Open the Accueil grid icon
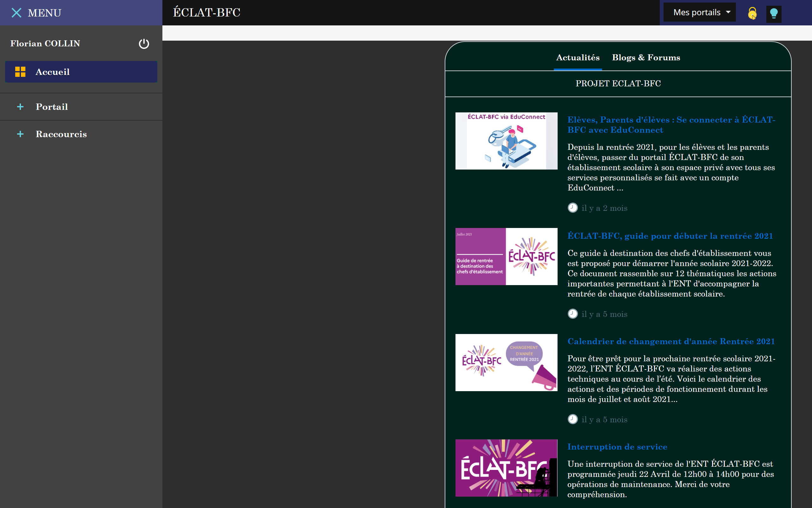Viewport: 812px width, 508px height. 20,71
